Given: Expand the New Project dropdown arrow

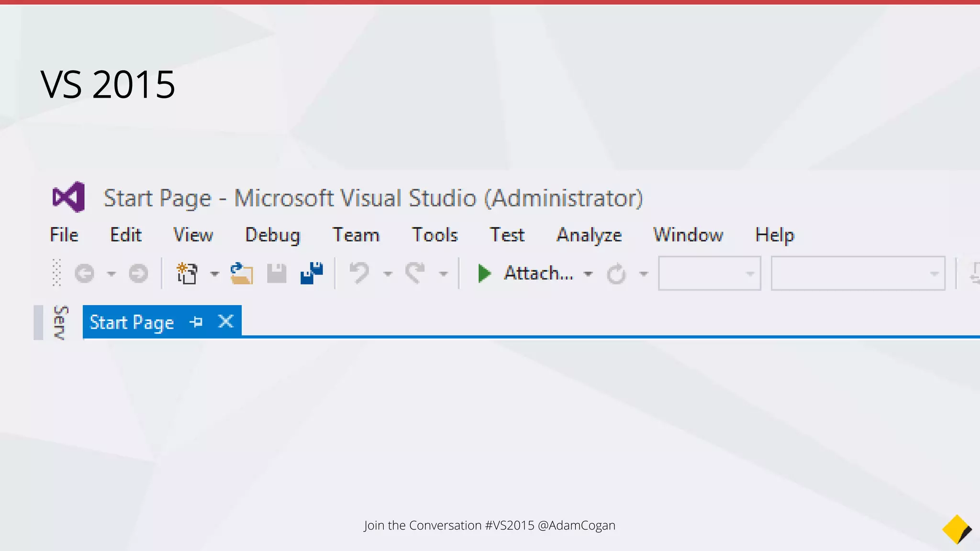Looking at the screenshot, I should coord(214,274).
